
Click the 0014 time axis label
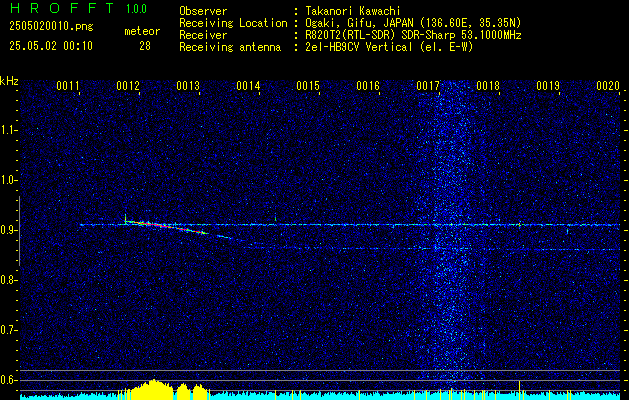pyautogui.click(x=248, y=85)
